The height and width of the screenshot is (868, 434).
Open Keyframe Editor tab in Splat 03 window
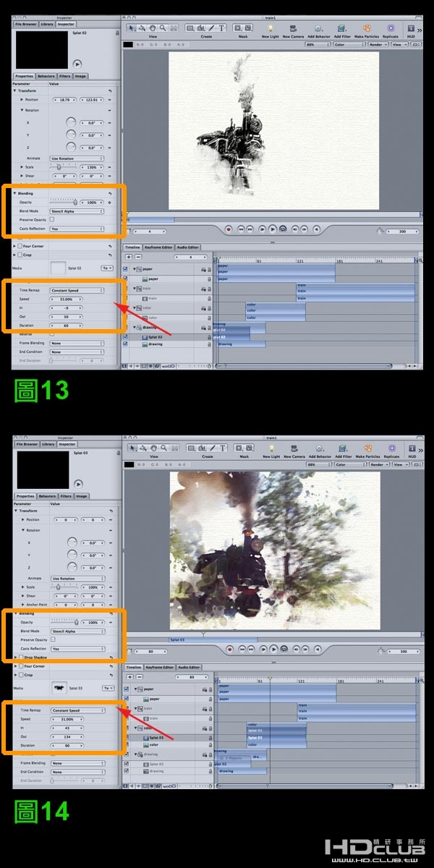tap(159, 668)
